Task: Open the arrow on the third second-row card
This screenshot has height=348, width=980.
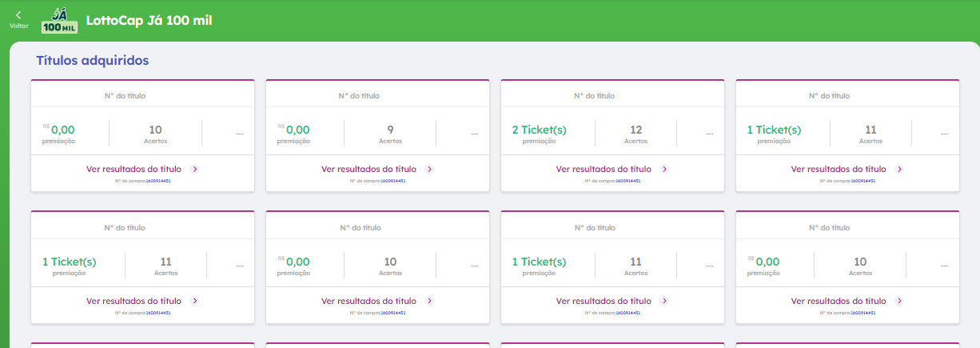Action: pos(664,302)
